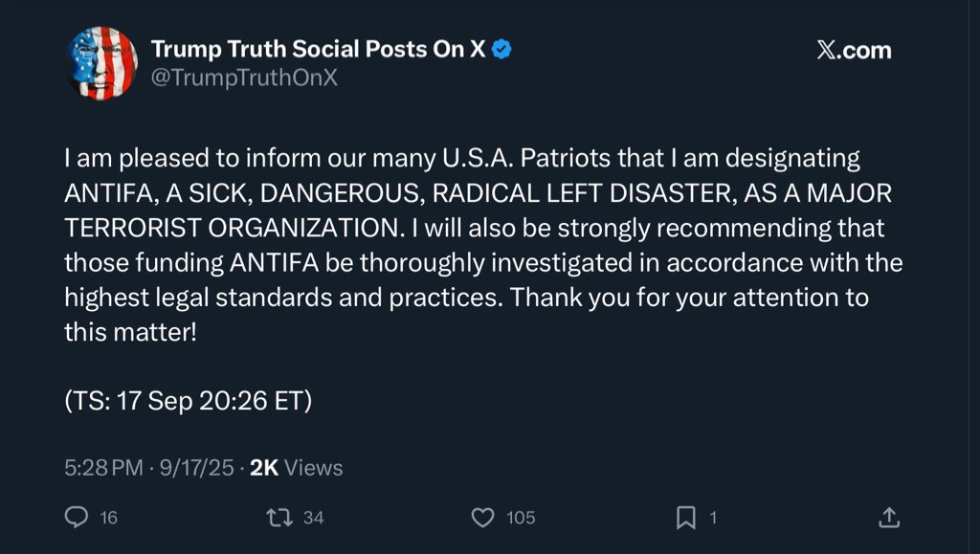
Task: Like the post with the heart icon
Action: click(x=482, y=518)
